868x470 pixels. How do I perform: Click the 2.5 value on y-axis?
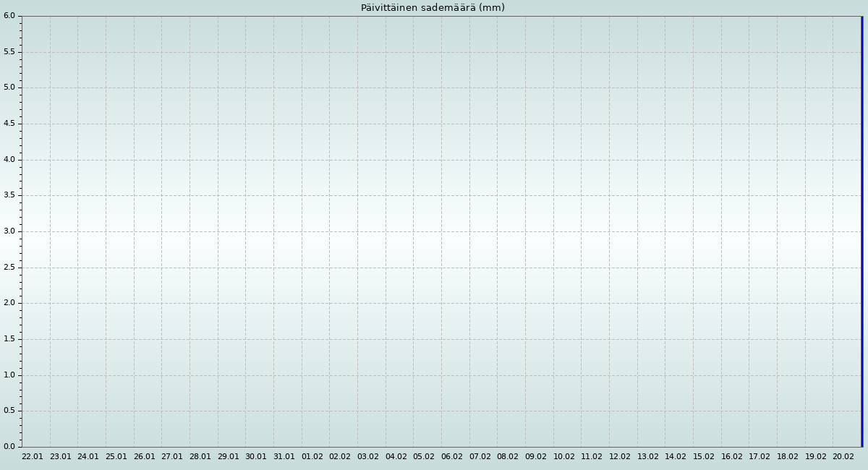pos(9,268)
